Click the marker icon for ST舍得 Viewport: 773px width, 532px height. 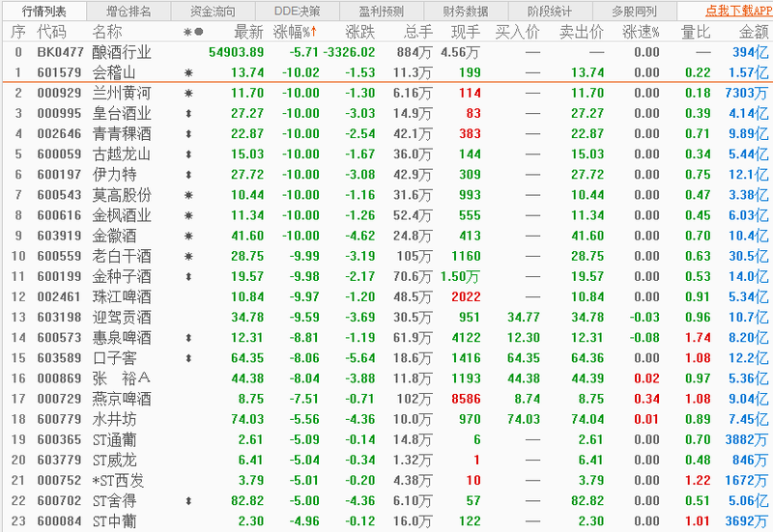click(x=188, y=501)
